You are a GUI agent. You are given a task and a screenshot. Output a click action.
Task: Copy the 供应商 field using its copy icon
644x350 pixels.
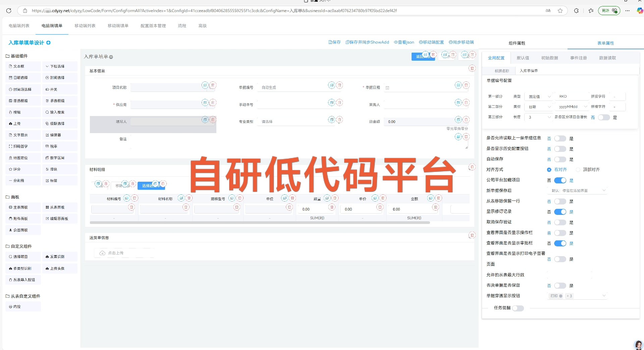pos(205,103)
